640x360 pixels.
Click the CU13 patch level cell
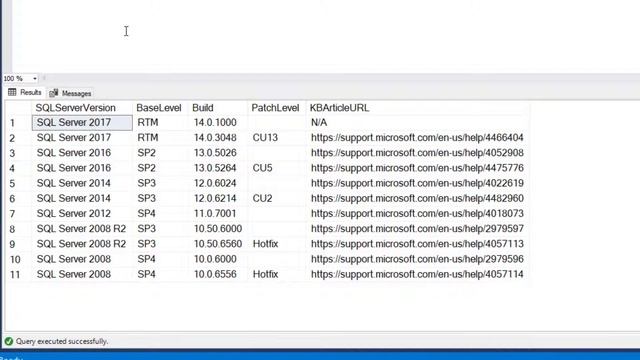(x=276, y=138)
